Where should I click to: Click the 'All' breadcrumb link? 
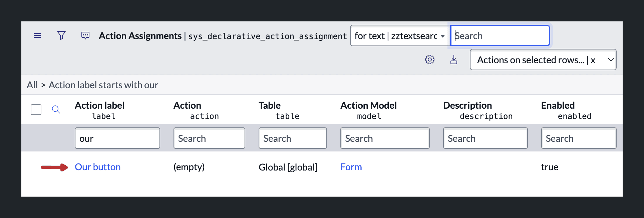point(32,85)
